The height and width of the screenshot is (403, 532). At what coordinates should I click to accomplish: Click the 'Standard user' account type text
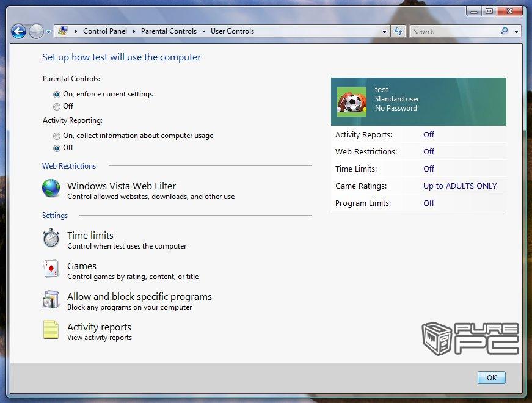[396, 99]
